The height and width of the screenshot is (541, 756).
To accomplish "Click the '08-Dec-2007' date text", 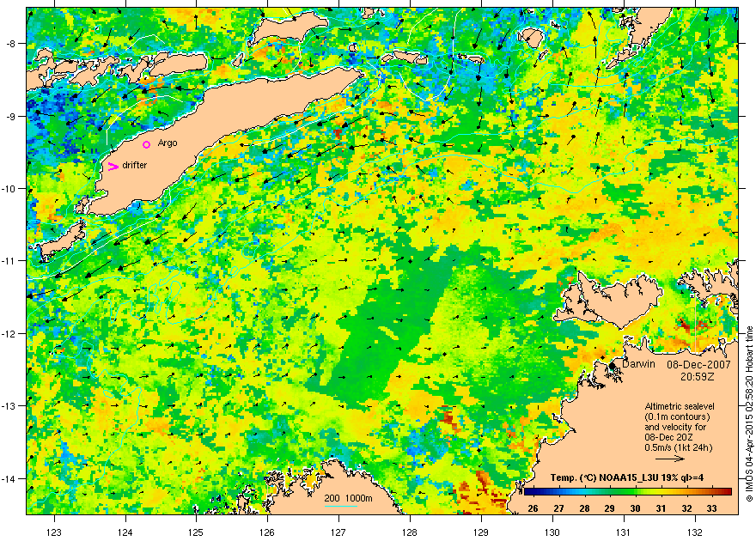I will click(x=698, y=365).
